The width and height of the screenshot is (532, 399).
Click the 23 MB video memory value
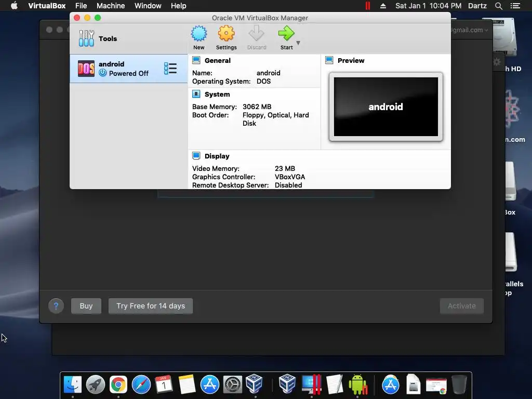[x=285, y=169]
